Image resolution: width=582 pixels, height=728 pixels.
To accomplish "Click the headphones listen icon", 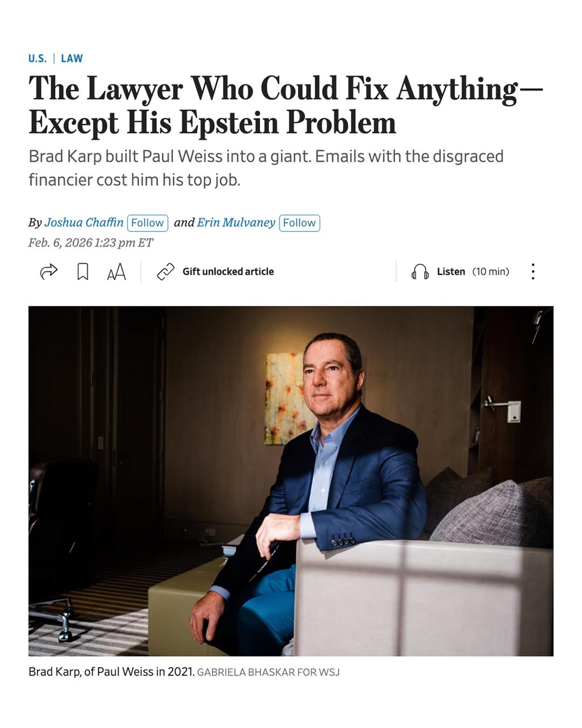I will (420, 271).
